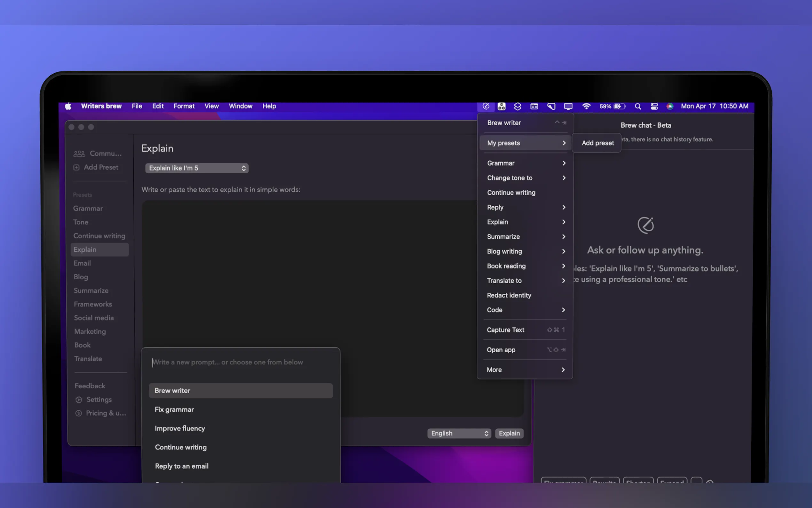Screen dimensions: 812x508
Task: Open Control Center icon in menu bar
Action: [x=654, y=106]
